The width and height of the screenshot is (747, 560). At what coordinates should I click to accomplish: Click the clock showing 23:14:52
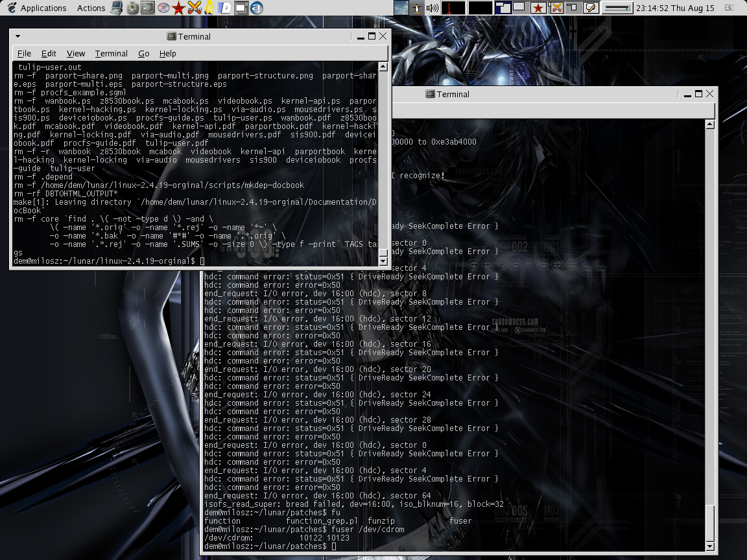pos(674,8)
